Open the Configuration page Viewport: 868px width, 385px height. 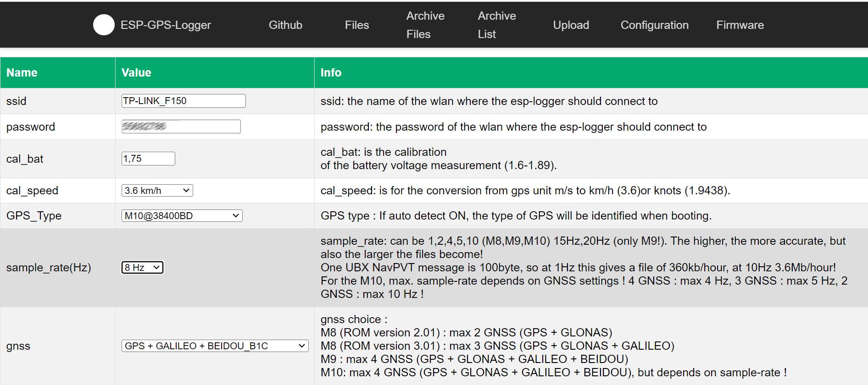coord(654,25)
